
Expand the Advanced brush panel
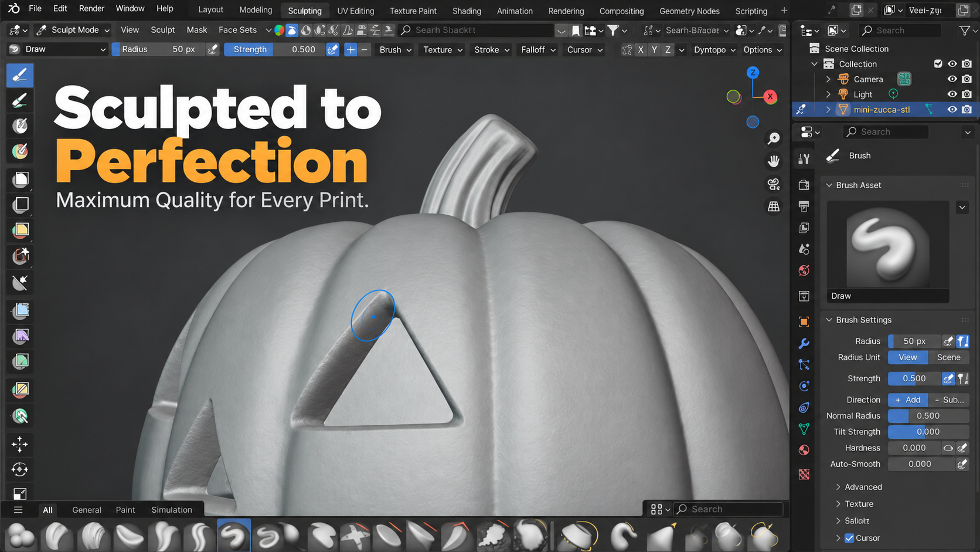[863, 487]
